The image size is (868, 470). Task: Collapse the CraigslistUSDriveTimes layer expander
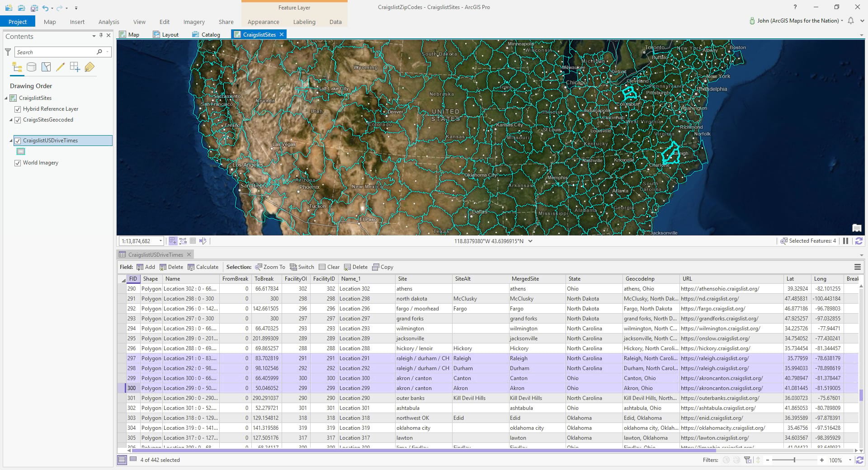(11, 141)
